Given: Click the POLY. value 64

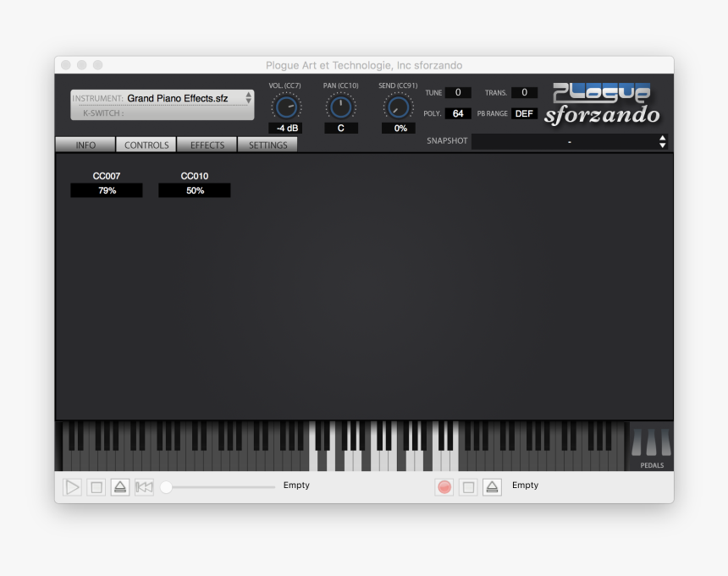Looking at the screenshot, I should point(458,113).
